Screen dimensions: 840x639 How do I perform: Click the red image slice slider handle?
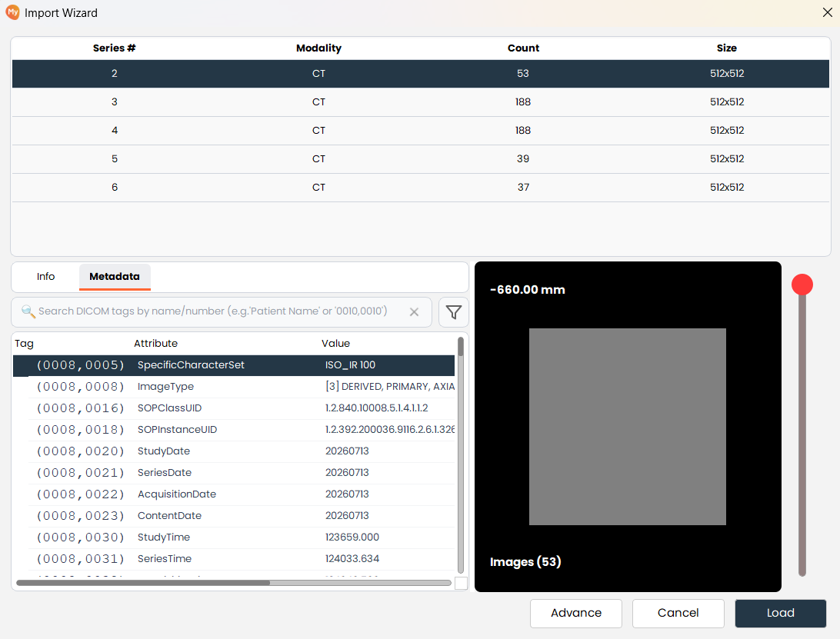pyautogui.click(x=802, y=285)
